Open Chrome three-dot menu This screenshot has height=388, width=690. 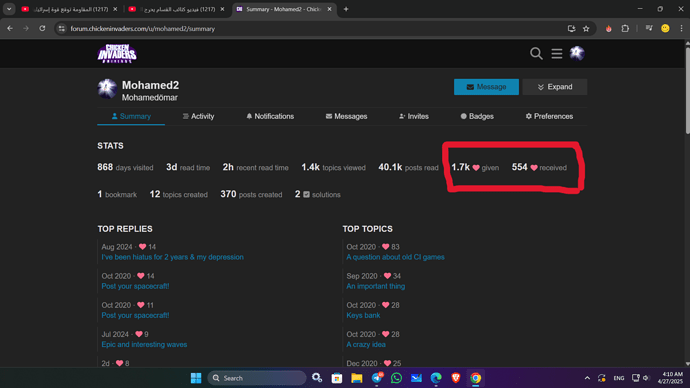(x=681, y=29)
